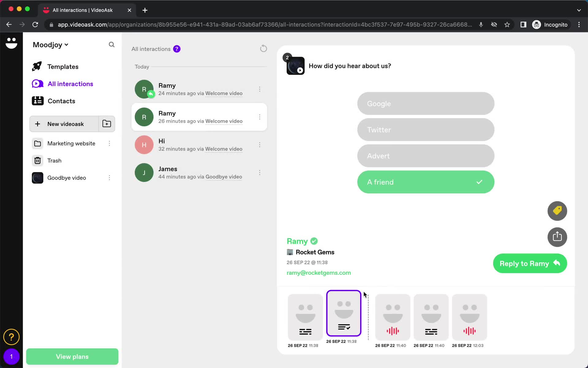Screen dimensions: 588x368
Task: Click the View plans upgrade button
Action: (x=72, y=356)
